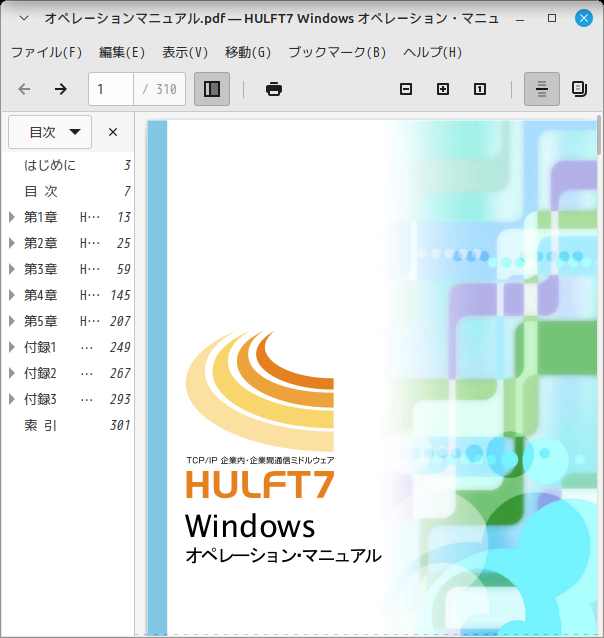Select the 第4章 row in contents

coord(68,295)
